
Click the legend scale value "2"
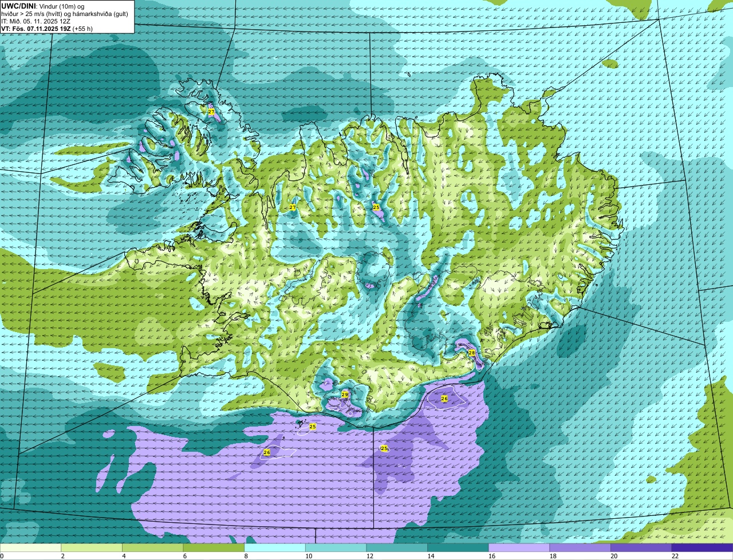coord(63,556)
